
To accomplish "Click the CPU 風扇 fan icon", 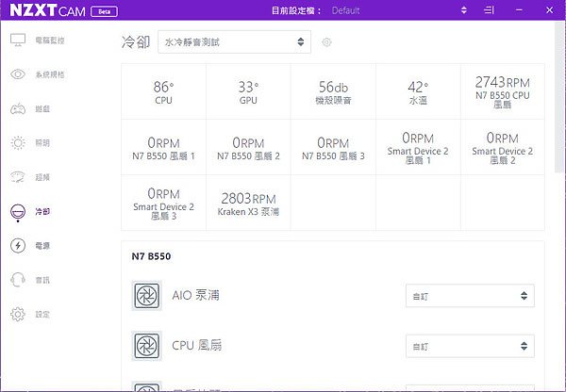I will [x=146, y=346].
